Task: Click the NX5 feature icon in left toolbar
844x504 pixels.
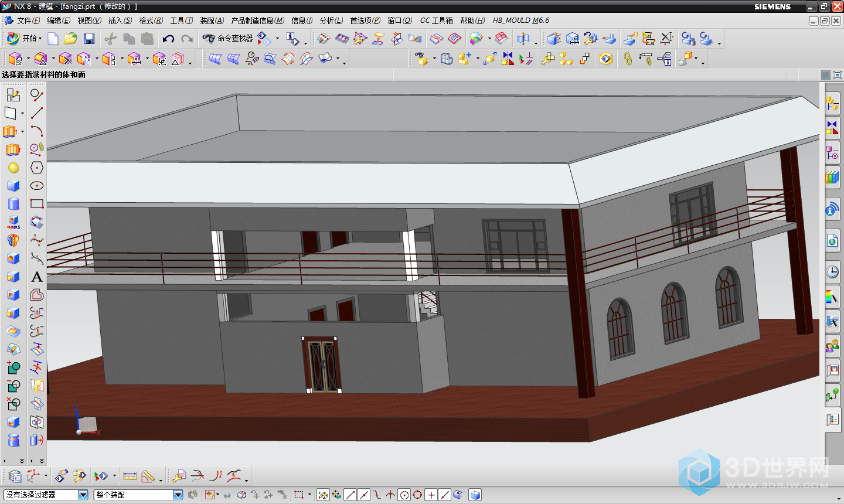Action: (13, 222)
